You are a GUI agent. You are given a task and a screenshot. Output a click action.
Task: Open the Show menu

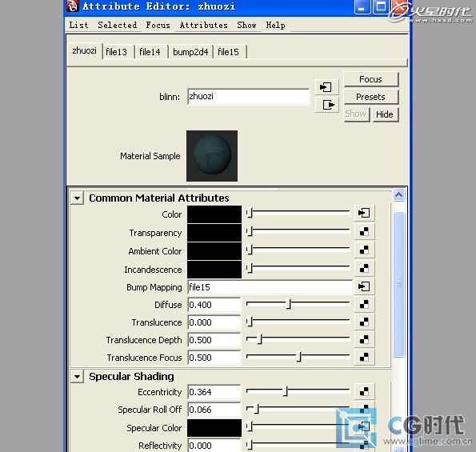[246, 25]
